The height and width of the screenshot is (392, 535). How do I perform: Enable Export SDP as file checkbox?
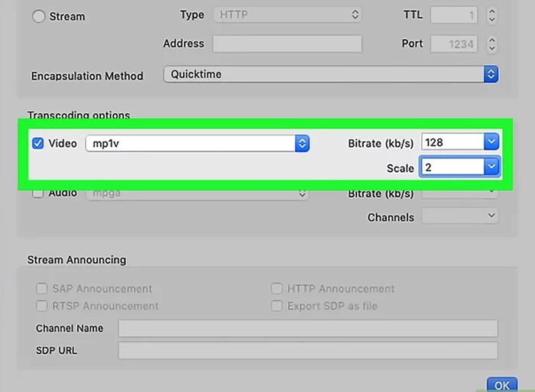pos(276,306)
